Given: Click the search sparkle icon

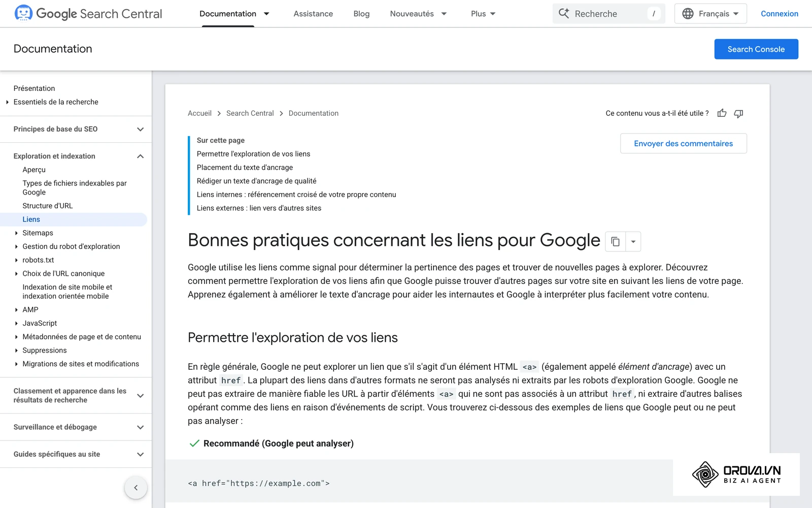Looking at the screenshot, I should tap(564, 14).
